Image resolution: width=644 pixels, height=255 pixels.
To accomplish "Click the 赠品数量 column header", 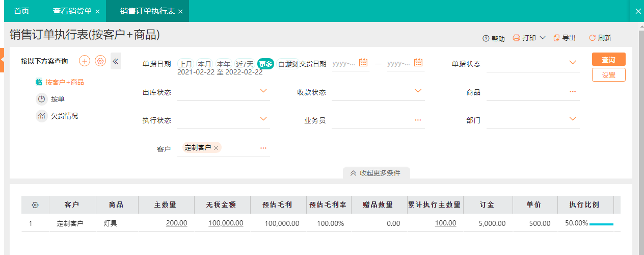I will coord(379,205).
